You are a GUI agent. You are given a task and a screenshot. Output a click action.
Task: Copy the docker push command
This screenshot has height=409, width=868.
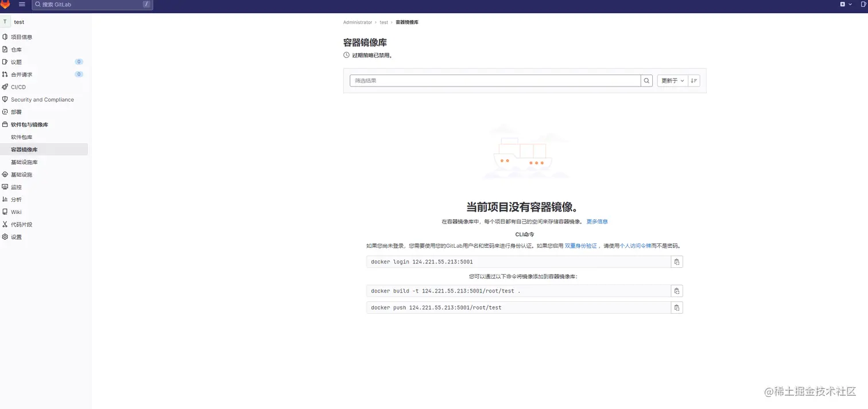pos(677,307)
